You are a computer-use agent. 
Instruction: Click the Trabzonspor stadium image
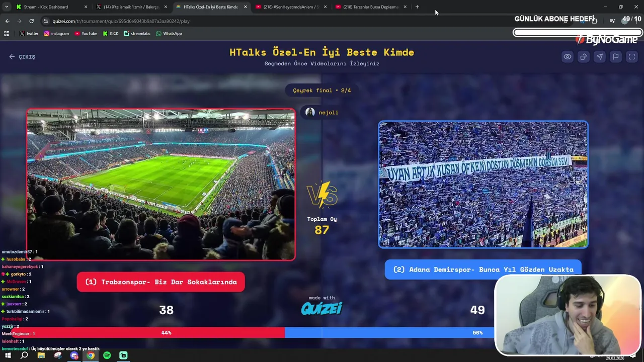click(x=161, y=185)
